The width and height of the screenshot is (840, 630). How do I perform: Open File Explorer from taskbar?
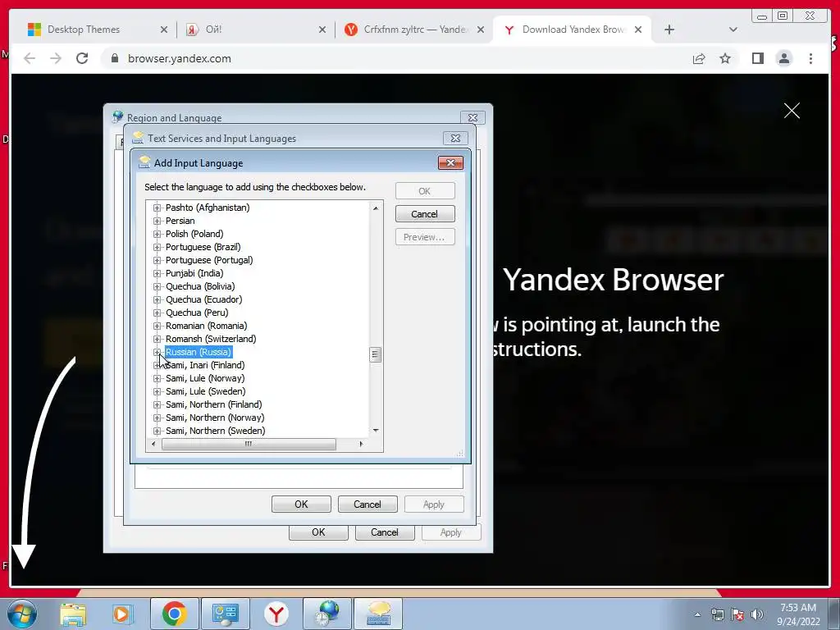73,614
